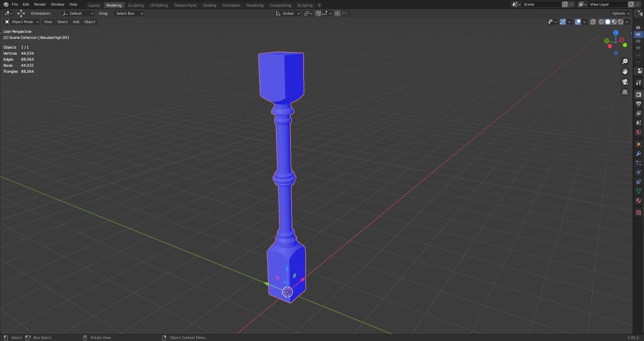Open transform pivot point dropdown
Screen dimensions: 644x341
tap(308, 13)
